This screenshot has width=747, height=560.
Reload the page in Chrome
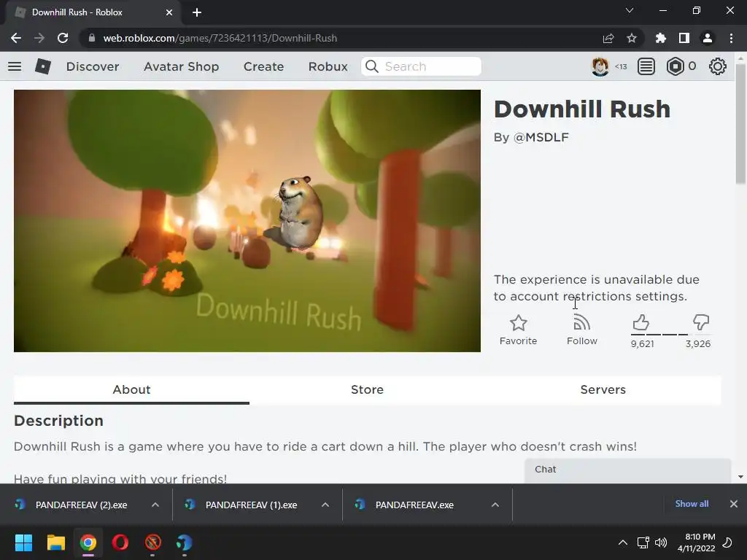coord(63,38)
